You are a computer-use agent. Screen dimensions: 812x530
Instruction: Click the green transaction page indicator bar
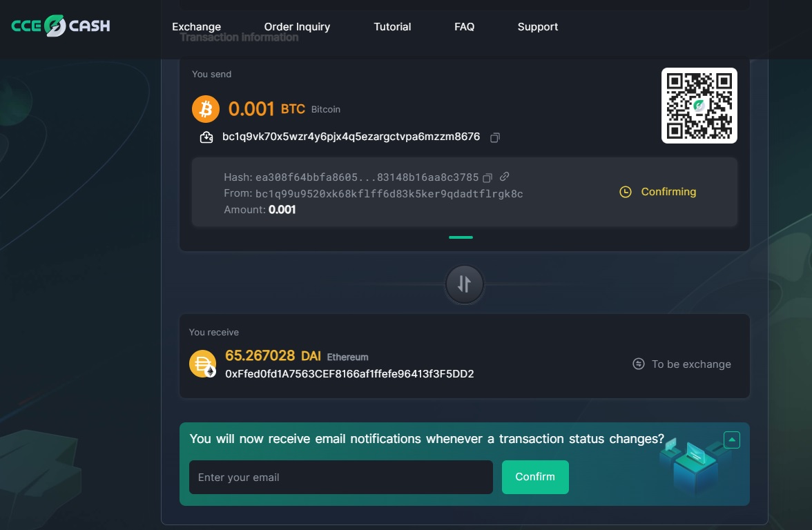pos(461,237)
